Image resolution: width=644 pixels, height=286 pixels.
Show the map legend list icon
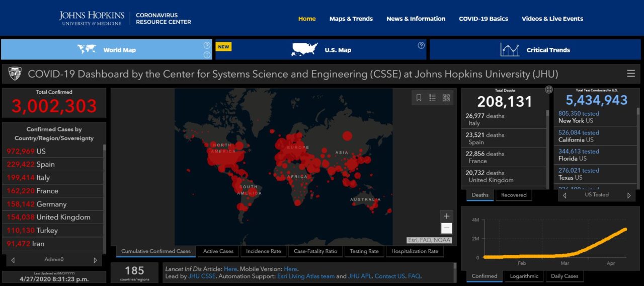tap(432, 98)
